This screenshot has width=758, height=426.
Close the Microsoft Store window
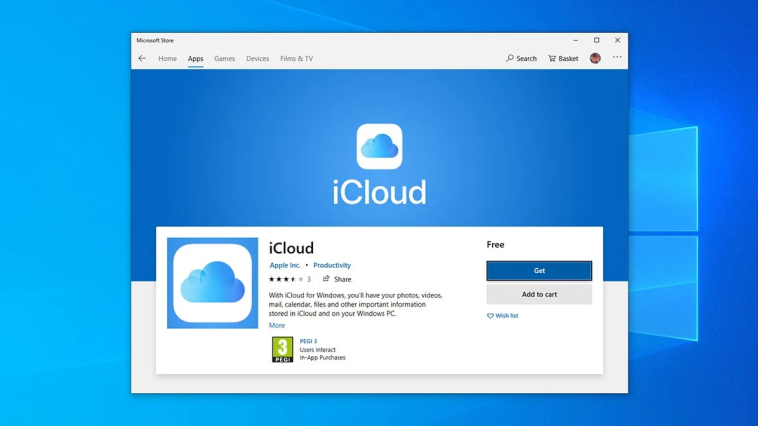(x=617, y=40)
